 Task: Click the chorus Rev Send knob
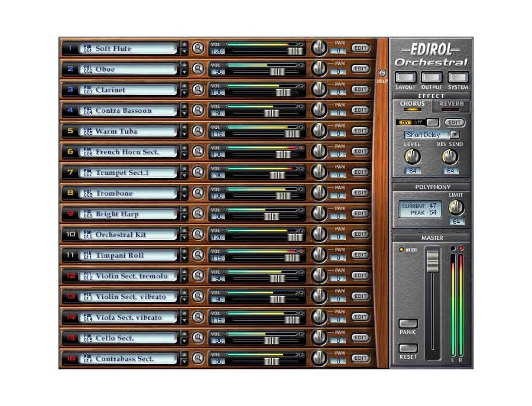click(450, 157)
